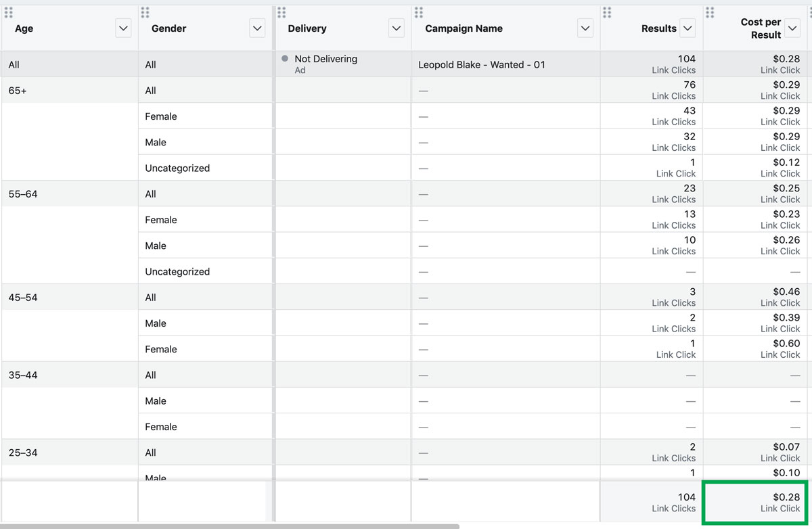Image resolution: width=812 pixels, height=529 pixels.
Task: Click the highlighted $0.28 total cost cell
Action: click(x=754, y=503)
